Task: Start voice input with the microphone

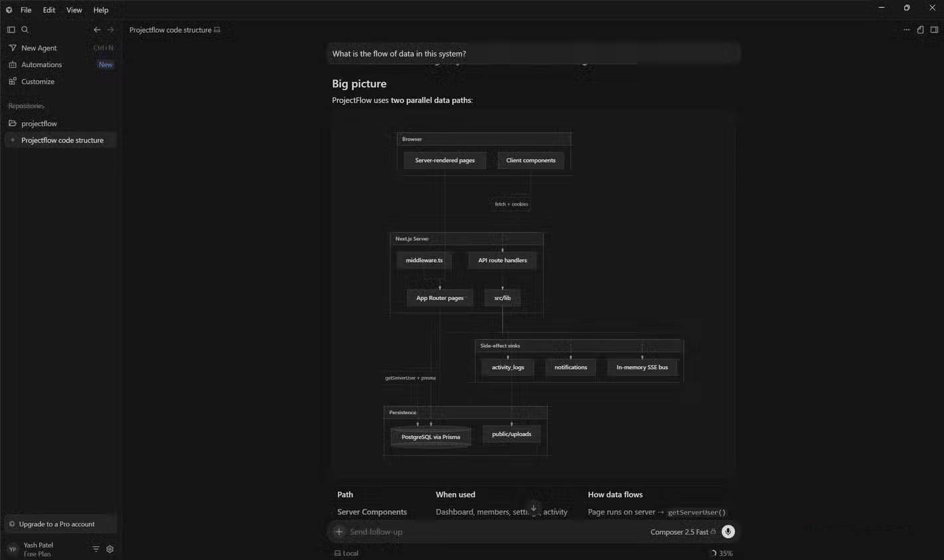Action: point(728,531)
